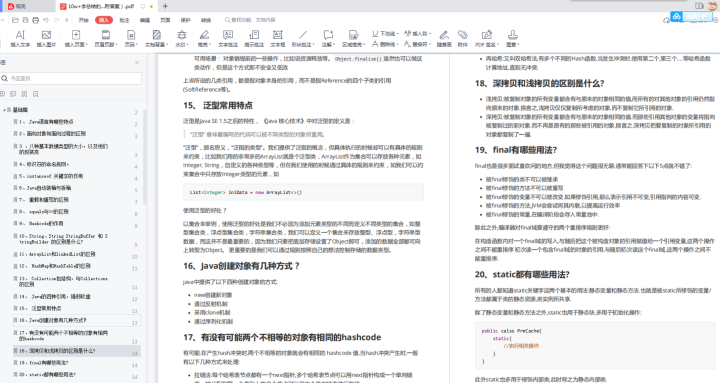Click the Redo arrow icon
720x383 pixels.
click(x=56, y=20)
